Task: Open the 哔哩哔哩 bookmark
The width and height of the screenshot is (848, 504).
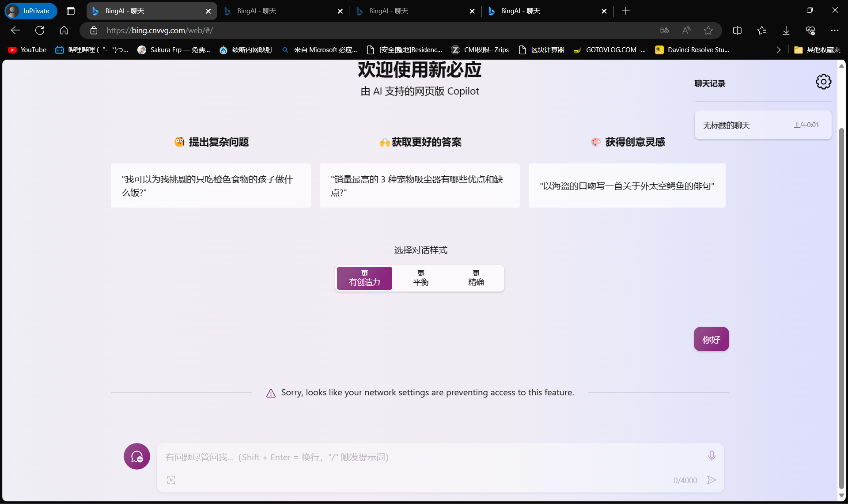Action: pyautogui.click(x=92, y=50)
